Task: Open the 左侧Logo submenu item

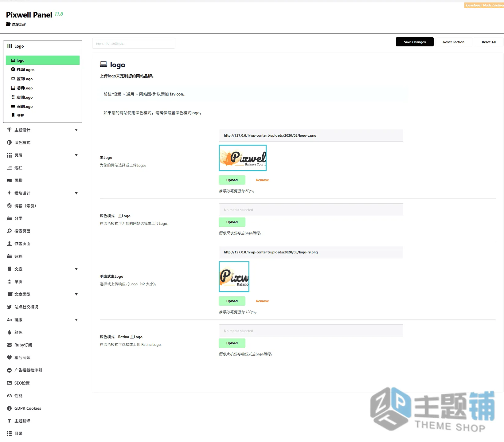Action: 43,97
